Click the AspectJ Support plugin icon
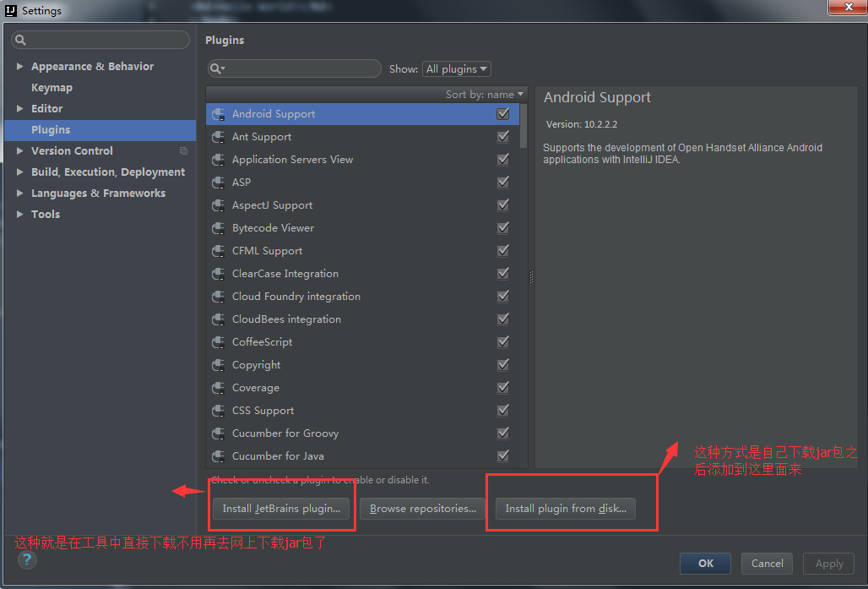The image size is (868, 589). point(218,205)
